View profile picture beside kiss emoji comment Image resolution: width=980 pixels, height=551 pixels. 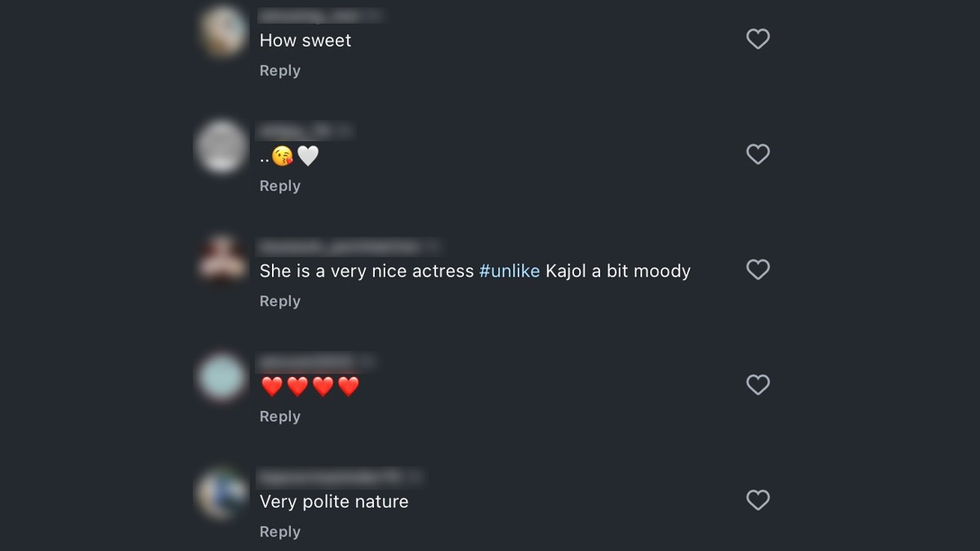point(221,147)
